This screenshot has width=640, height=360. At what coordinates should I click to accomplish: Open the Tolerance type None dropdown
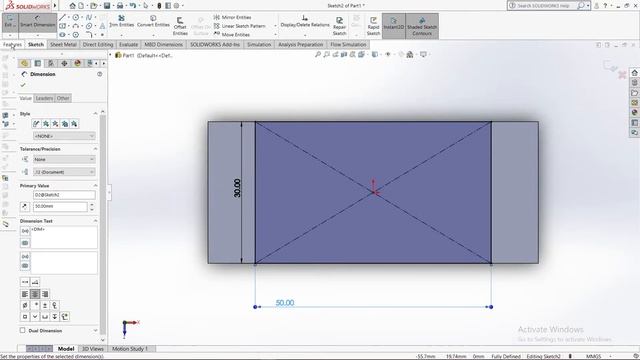(64, 159)
